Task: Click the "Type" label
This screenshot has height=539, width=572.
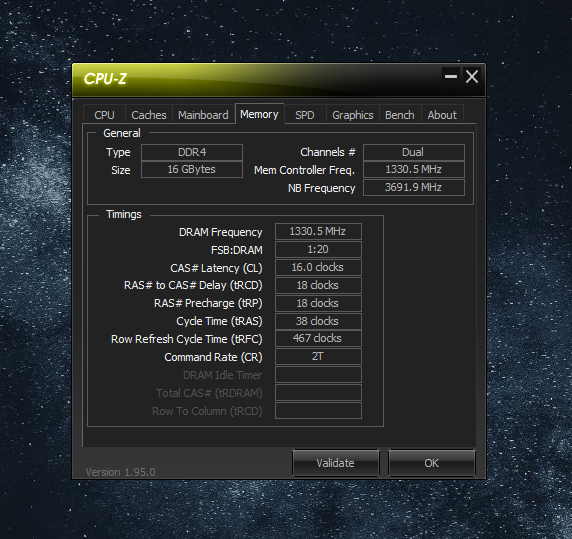Action: pyautogui.click(x=118, y=152)
